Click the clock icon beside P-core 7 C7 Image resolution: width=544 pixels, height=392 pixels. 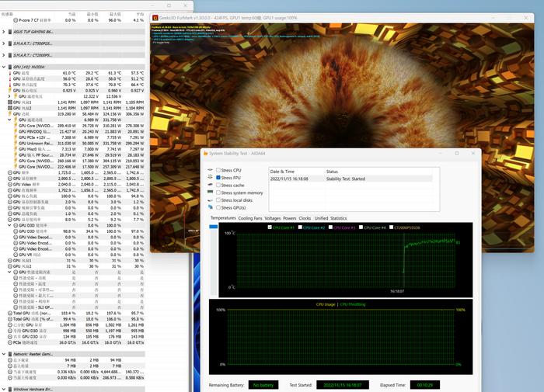(16, 20)
